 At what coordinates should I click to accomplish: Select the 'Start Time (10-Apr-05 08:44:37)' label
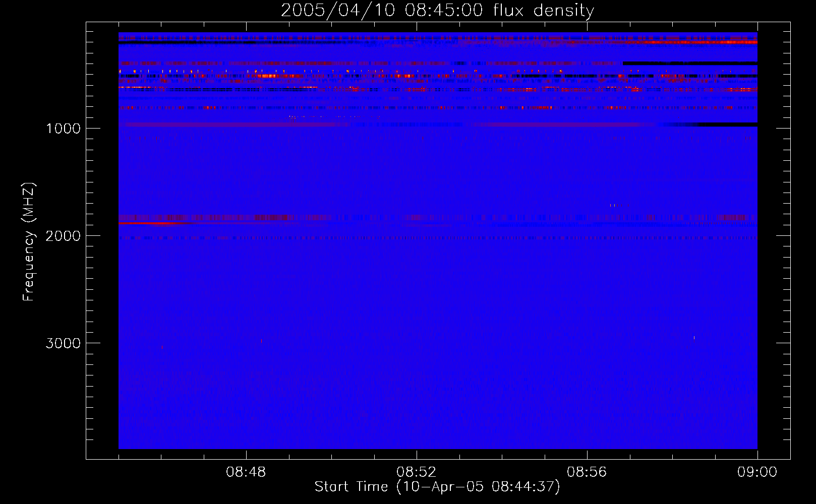pyautogui.click(x=437, y=487)
